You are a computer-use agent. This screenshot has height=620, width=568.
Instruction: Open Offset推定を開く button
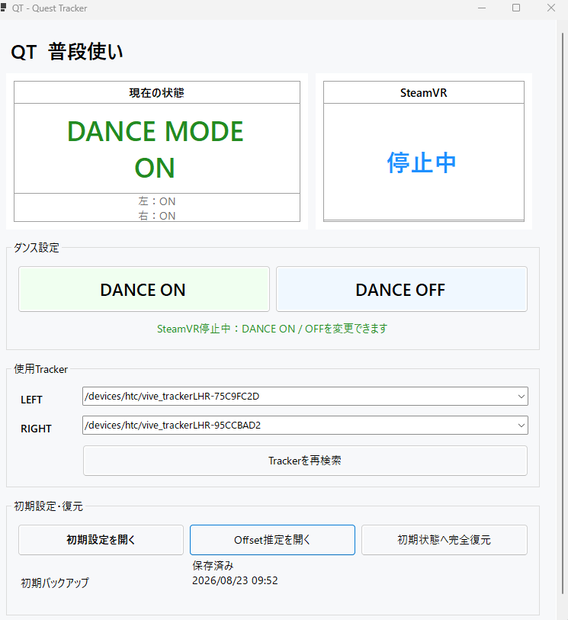click(273, 540)
